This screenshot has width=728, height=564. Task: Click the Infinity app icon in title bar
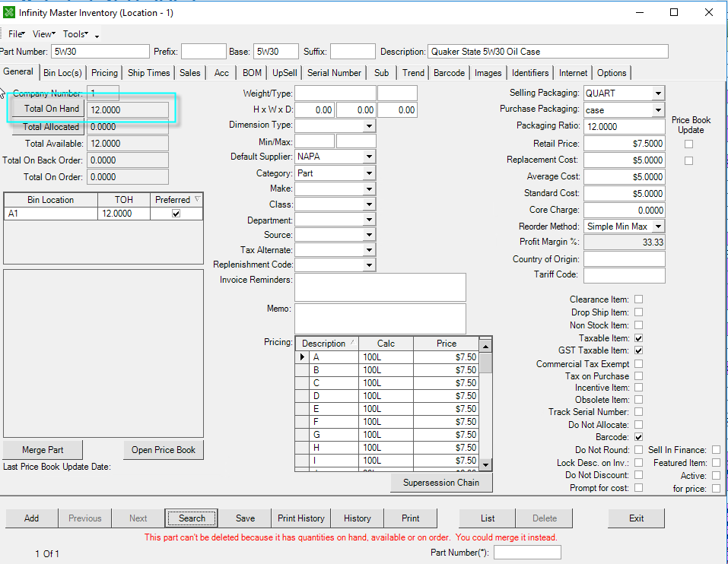click(9, 12)
